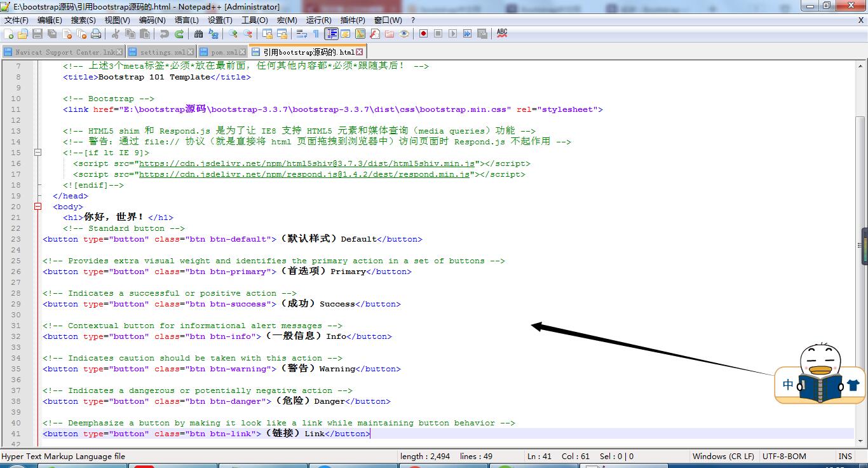
Task: Toggle synchronized horizontal scrolling icon
Action: (282, 34)
